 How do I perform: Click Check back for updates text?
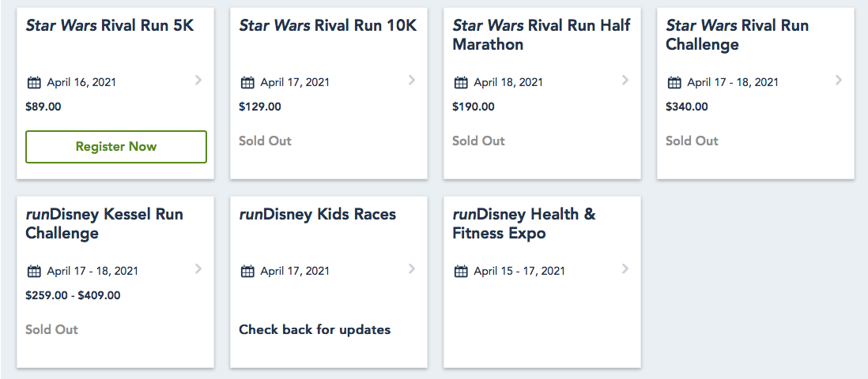coord(315,329)
